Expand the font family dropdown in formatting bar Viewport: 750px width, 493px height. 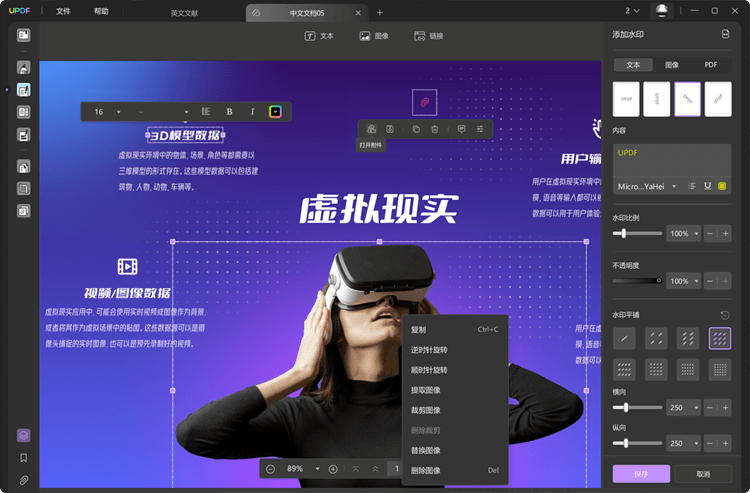click(x=186, y=112)
